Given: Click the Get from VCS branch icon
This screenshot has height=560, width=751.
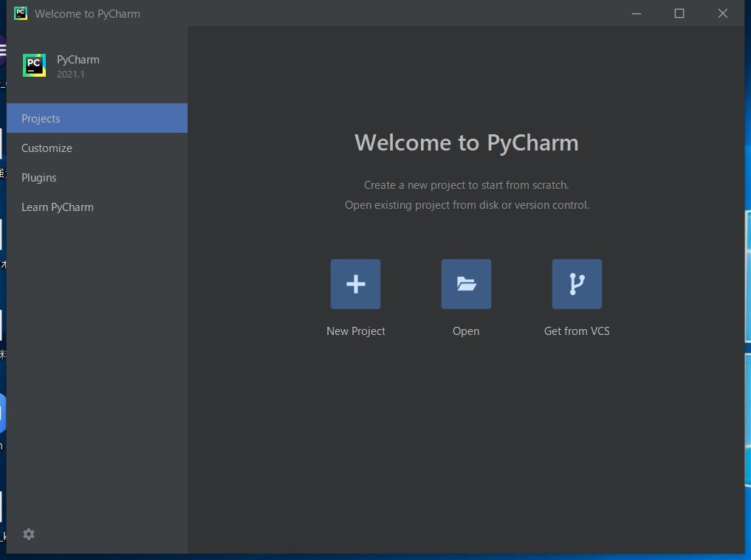Looking at the screenshot, I should [577, 284].
